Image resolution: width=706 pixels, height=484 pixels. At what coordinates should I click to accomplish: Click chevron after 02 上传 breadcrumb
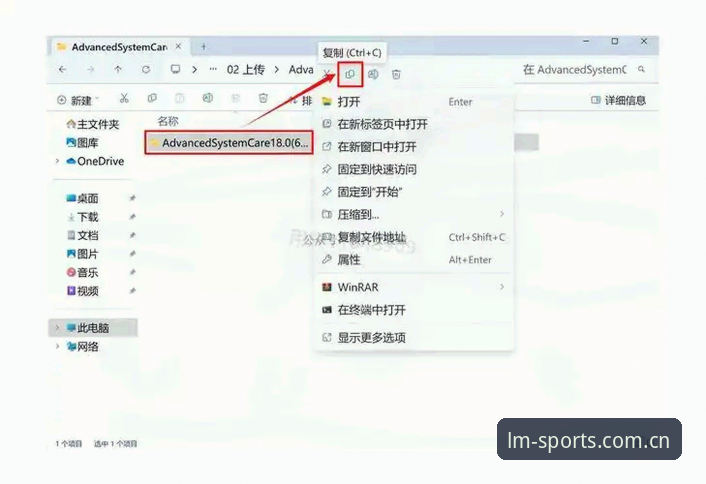[x=276, y=69]
